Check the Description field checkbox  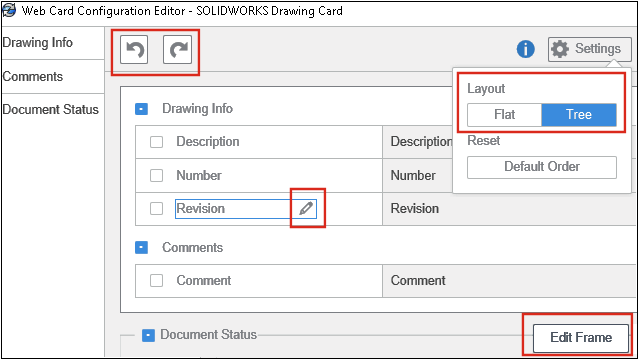point(156,142)
